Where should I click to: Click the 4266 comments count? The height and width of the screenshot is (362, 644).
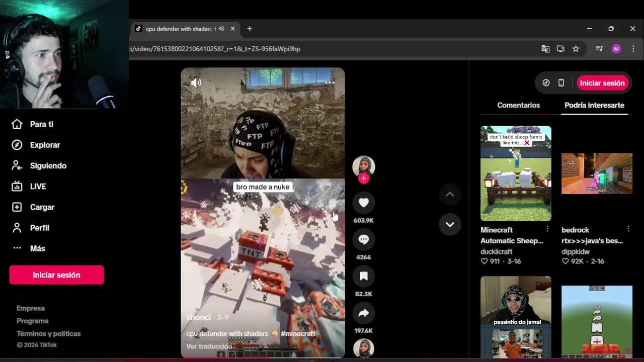(x=364, y=257)
